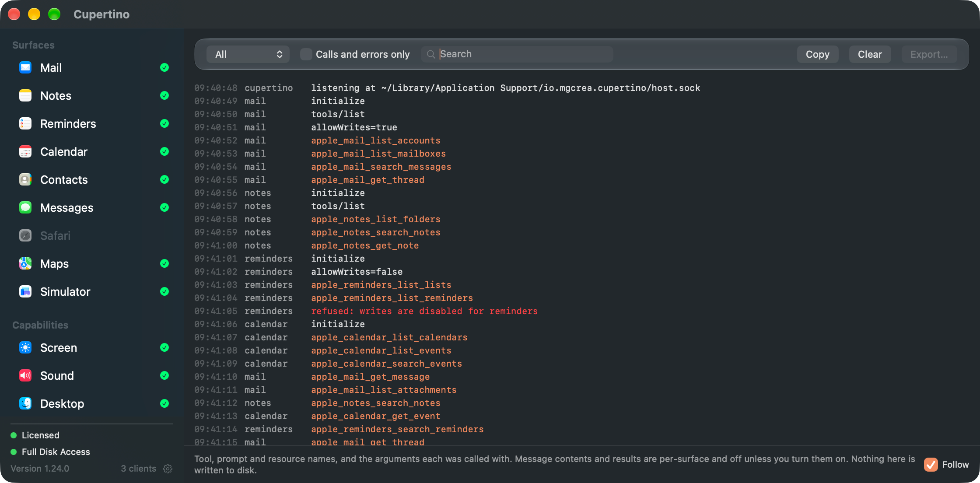The width and height of the screenshot is (980, 483).
Task: Select Notes in the Surfaces list
Action: click(92, 95)
